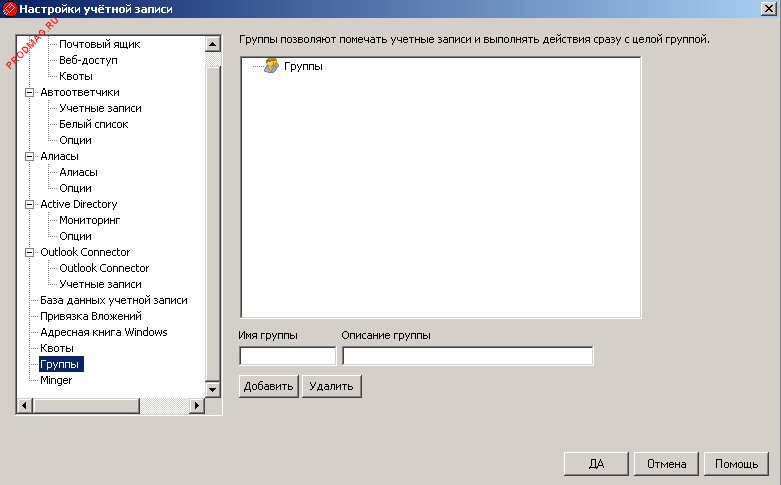Collapse the Алиасы tree node
781x485 pixels.
(29, 156)
